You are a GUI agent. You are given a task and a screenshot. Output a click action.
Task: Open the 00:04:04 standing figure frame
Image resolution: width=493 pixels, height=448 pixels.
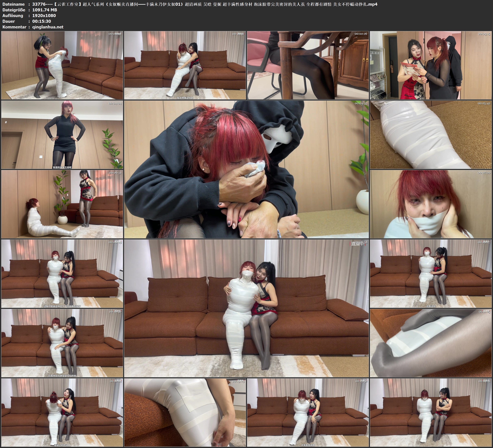(x=62, y=135)
